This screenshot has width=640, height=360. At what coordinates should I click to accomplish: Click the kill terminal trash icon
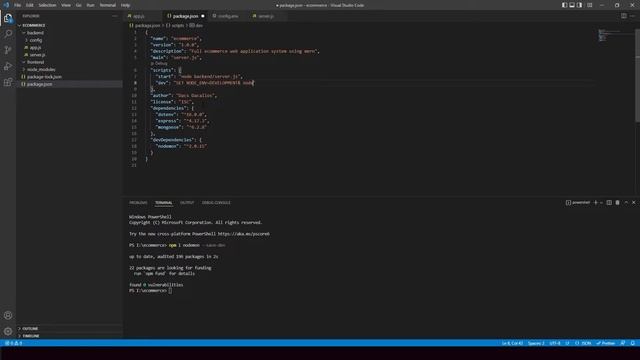(x=618, y=202)
